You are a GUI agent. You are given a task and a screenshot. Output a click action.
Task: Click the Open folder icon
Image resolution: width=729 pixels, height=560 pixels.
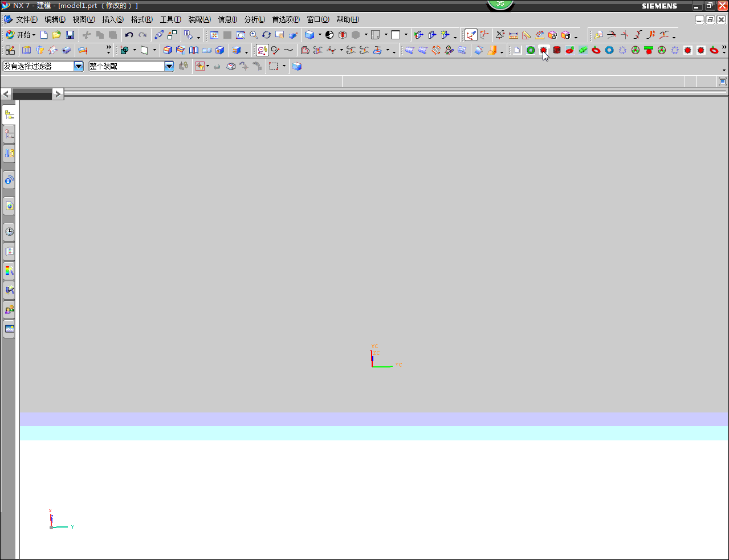click(x=56, y=35)
